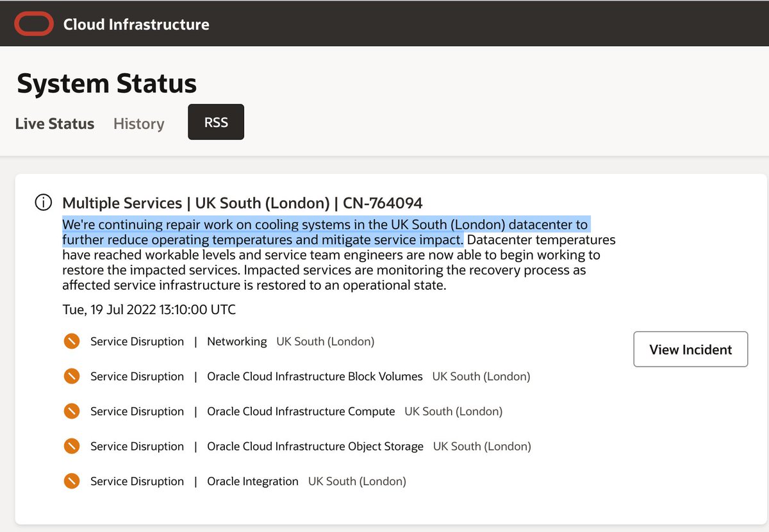Click Service Disruption label on Block Volumes row
Viewport: 769px width, 532px height.
click(x=137, y=376)
